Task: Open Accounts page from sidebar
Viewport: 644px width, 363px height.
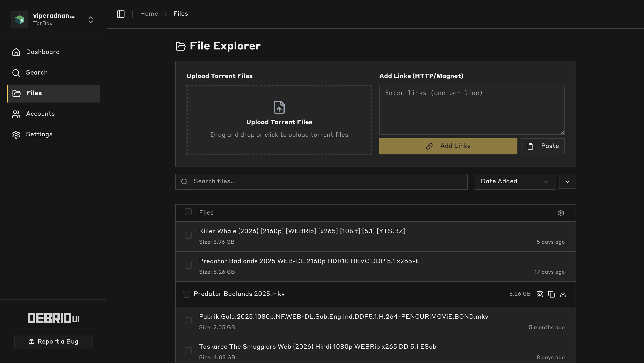Action: (x=40, y=114)
